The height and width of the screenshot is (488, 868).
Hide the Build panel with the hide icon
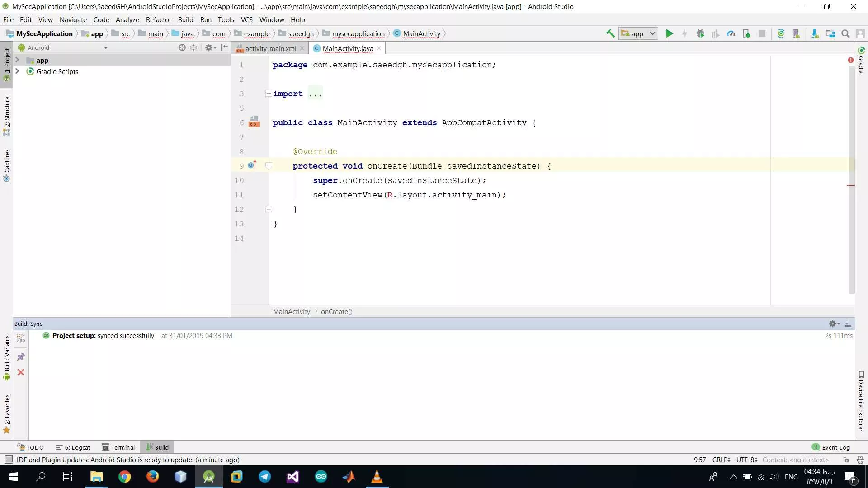[848, 324]
